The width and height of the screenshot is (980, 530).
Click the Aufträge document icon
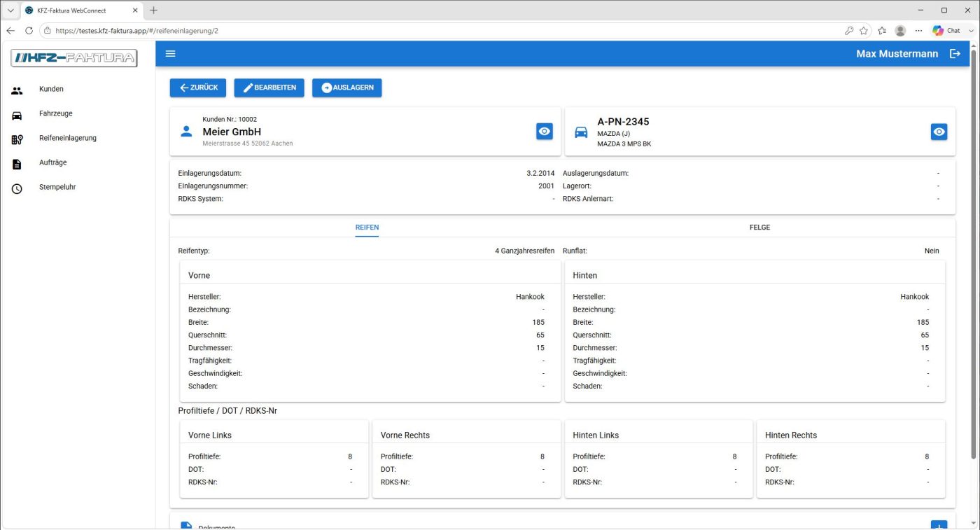click(17, 164)
